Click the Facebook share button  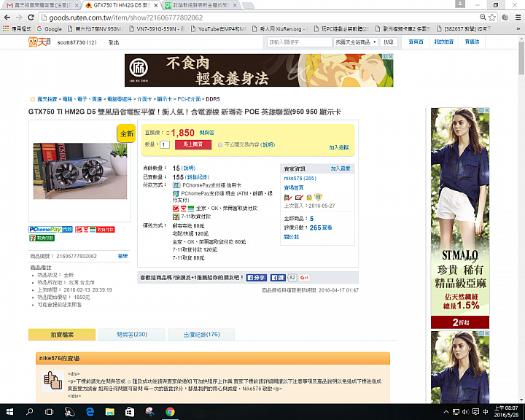257,278
